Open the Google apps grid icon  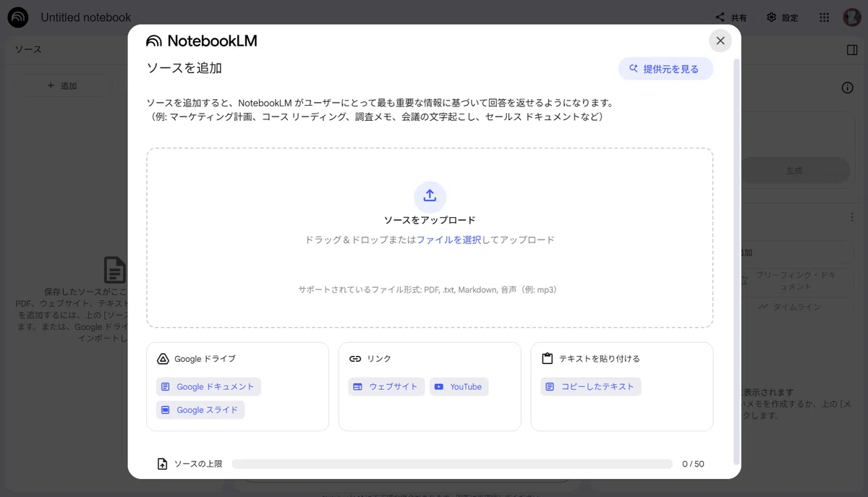tap(824, 17)
